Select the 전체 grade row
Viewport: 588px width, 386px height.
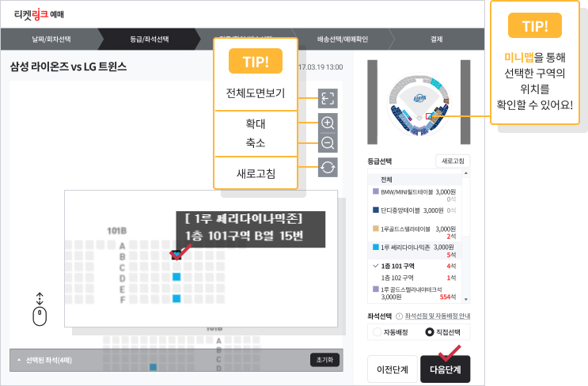[415, 180]
